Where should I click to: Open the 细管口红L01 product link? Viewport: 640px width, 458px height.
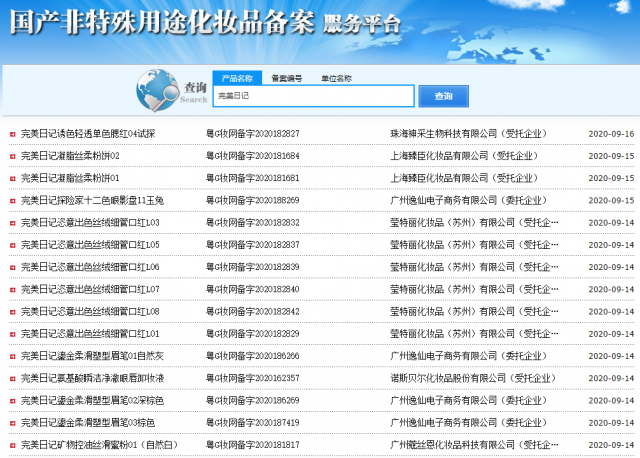[90, 334]
